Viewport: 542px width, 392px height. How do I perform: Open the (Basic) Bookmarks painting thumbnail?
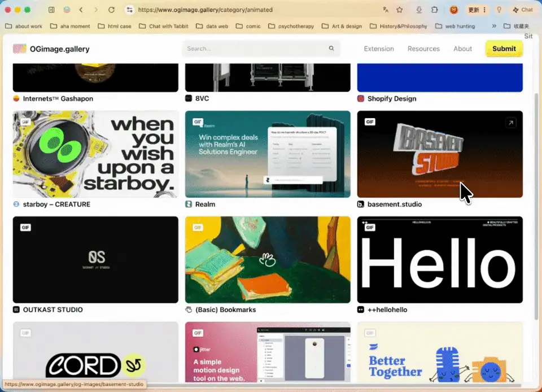click(x=268, y=260)
